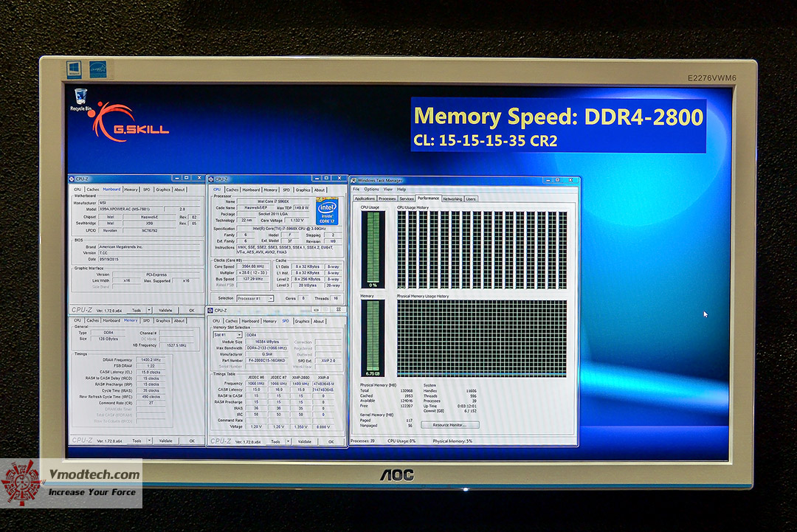Switch to Users tab in Task Manager

click(471, 198)
